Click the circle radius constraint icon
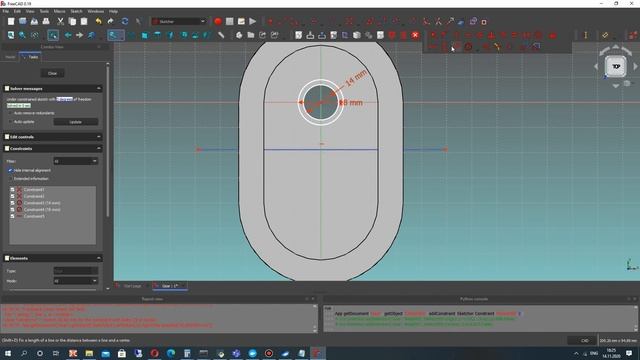The height and width of the screenshot is (360, 640). tap(468, 47)
